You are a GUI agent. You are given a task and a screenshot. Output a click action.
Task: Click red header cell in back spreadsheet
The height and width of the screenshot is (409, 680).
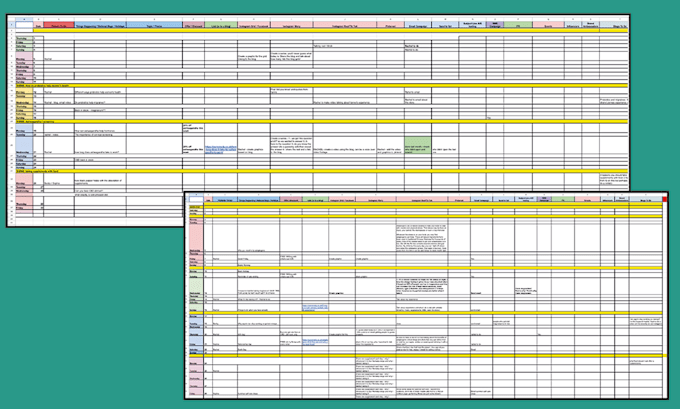tap(59, 25)
